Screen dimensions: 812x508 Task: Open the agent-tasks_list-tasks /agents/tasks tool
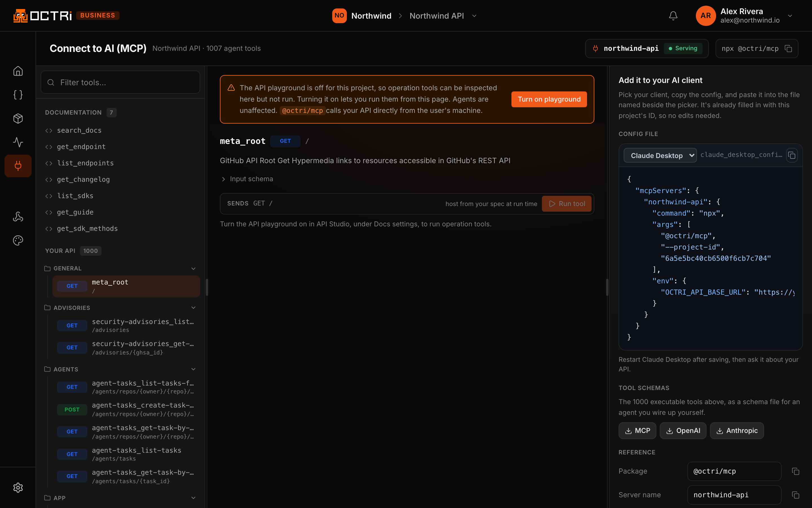[126, 454]
